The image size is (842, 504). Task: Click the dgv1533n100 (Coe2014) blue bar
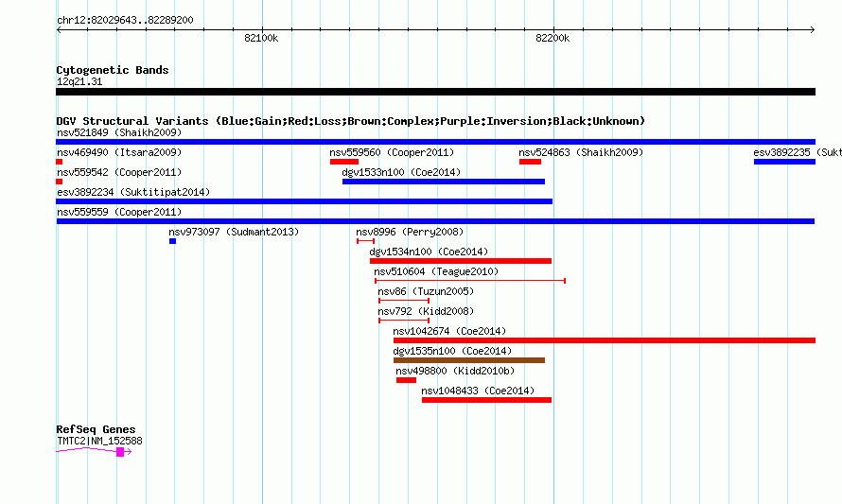pos(444,182)
